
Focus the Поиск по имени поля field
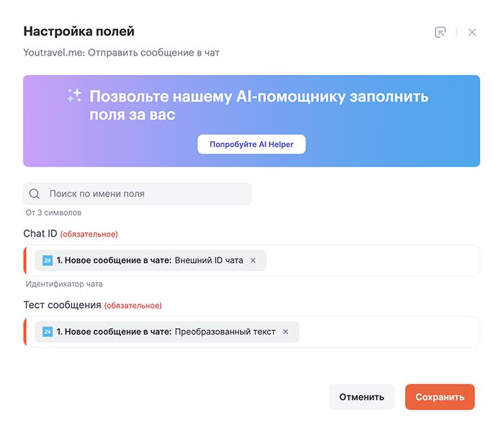(x=137, y=193)
